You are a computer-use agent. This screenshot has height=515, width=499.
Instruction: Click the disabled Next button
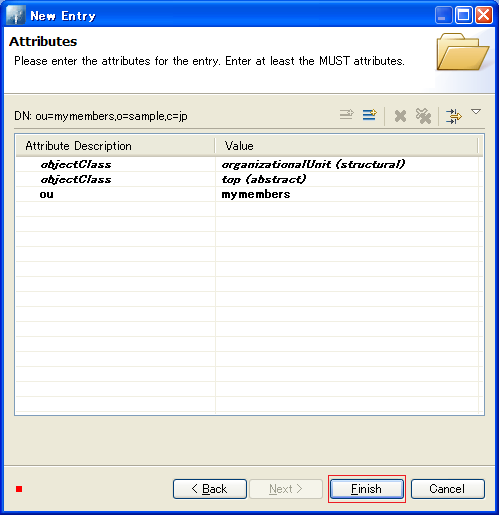tap(286, 489)
